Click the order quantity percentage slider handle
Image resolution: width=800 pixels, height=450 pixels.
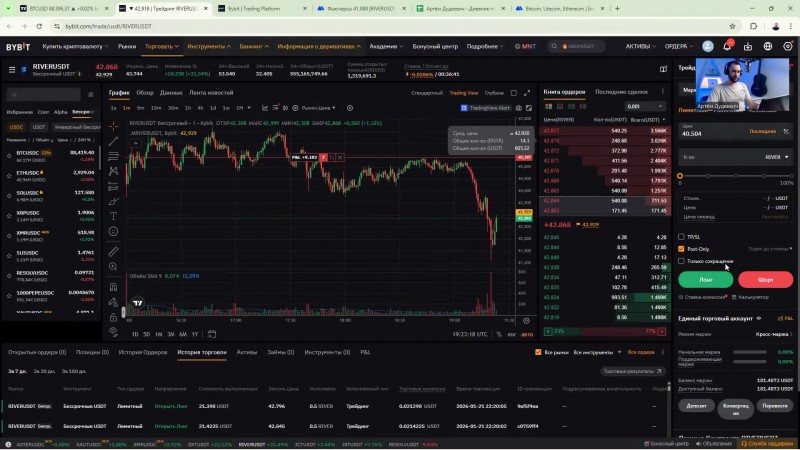pyautogui.click(x=680, y=176)
